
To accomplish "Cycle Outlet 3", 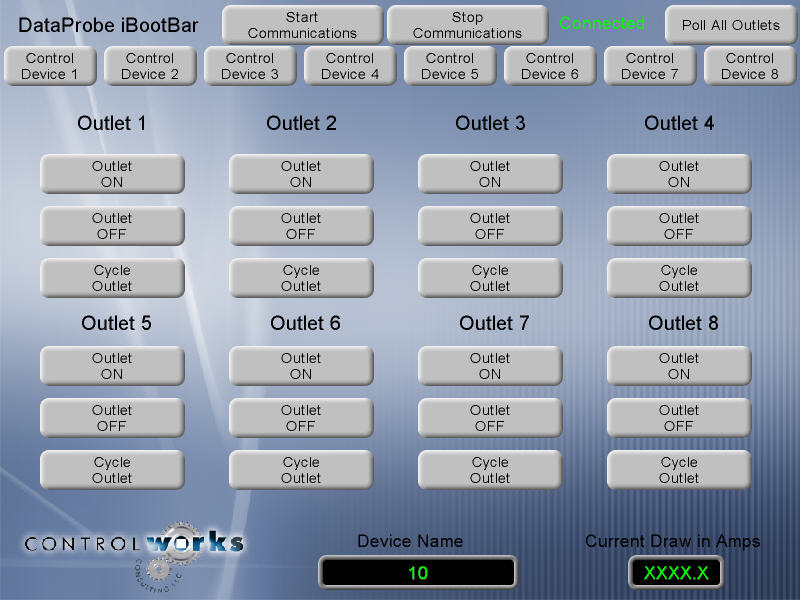I will point(490,278).
